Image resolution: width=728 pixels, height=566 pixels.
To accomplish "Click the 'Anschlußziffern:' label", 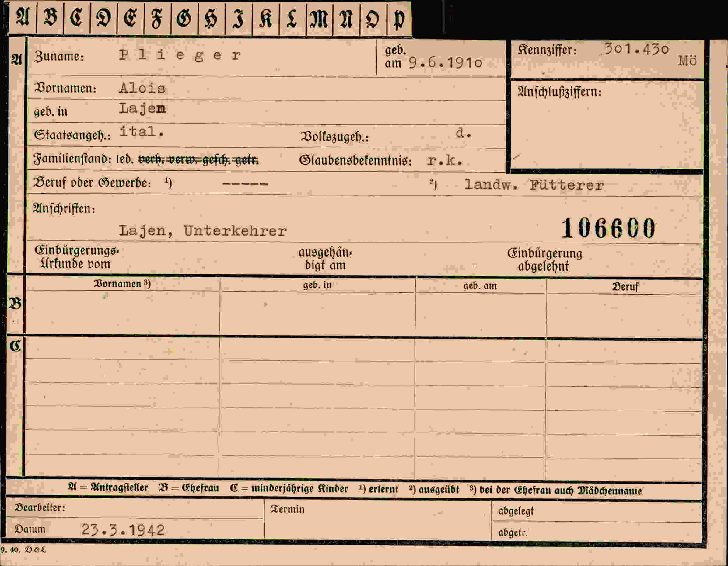I will click(560, 91).
